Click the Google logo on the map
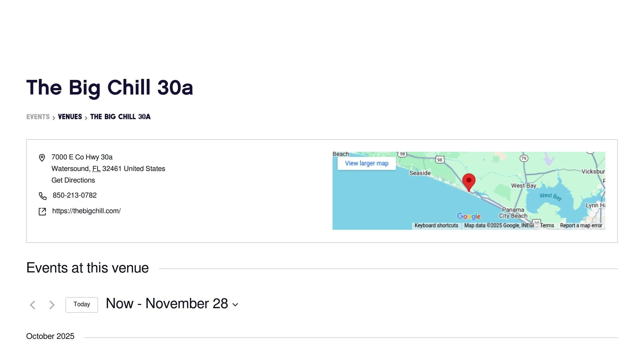Viewport: 644px width, 362px height. 469,216
